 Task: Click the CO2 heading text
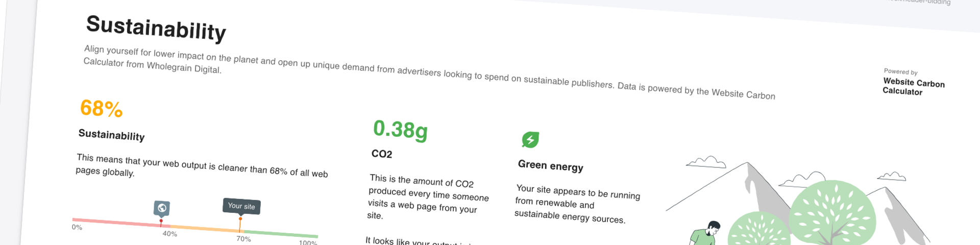coord(382,154)
